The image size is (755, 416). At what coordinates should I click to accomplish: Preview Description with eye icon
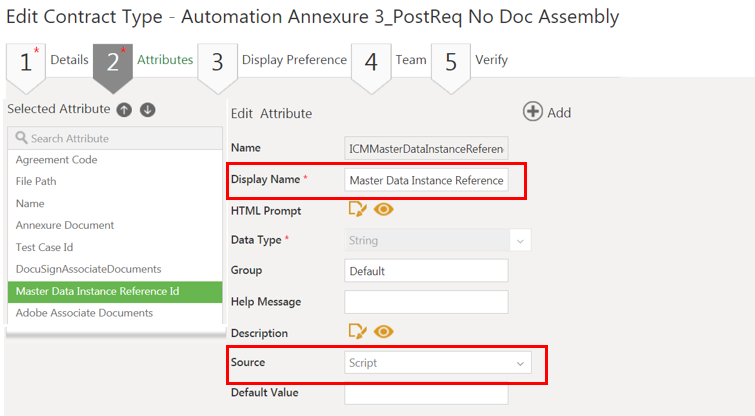(x=383, y=332)
